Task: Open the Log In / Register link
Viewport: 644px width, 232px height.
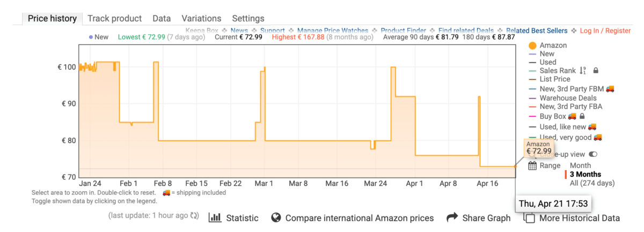Action: (x=605, y=31)
